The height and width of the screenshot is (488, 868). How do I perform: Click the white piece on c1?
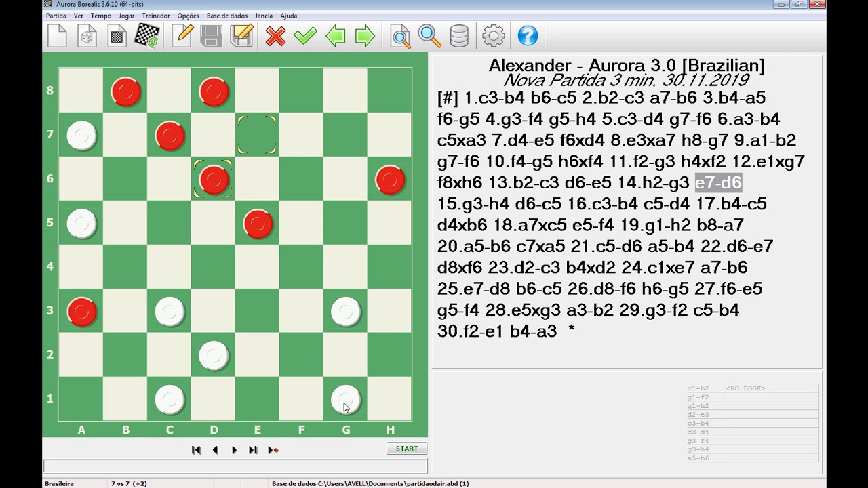point(170,400)
